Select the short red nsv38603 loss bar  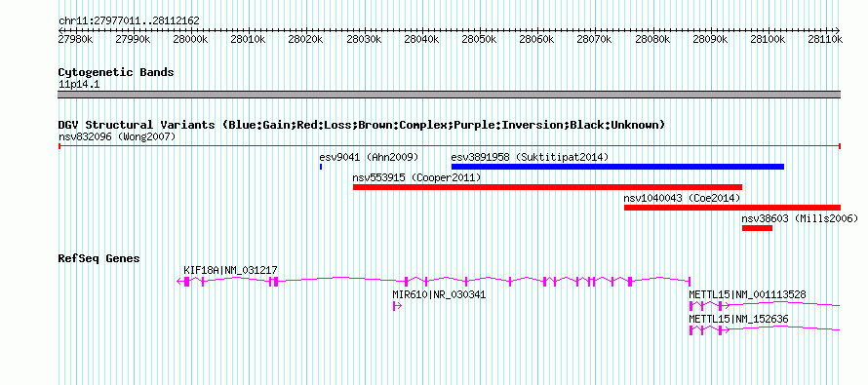pos(757,228)
